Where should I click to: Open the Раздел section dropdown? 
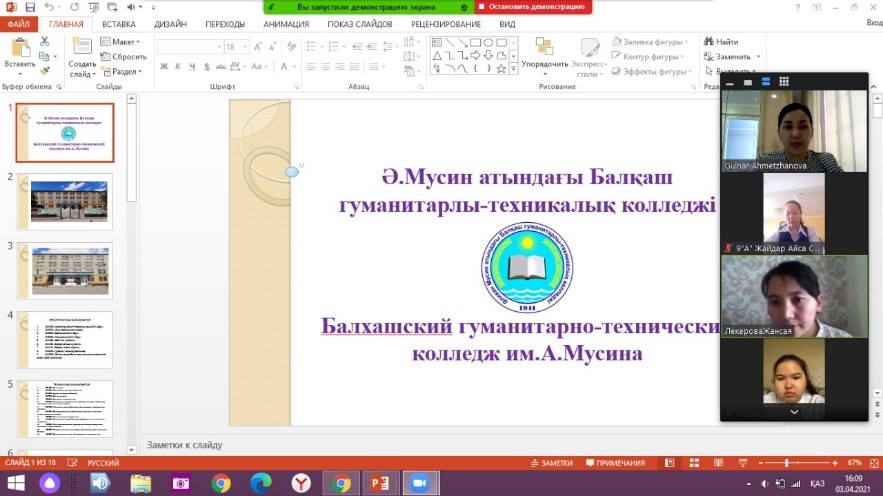[122, 72]
